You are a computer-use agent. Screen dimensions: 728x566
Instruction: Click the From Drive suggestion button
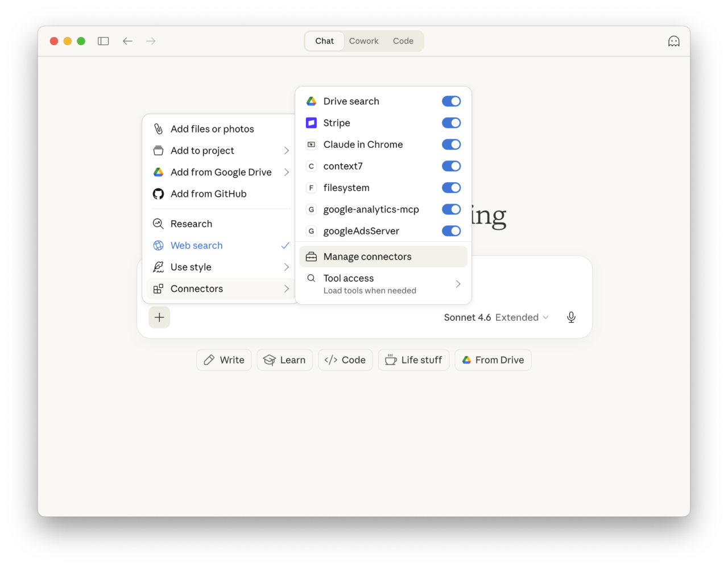pos(493,360)
